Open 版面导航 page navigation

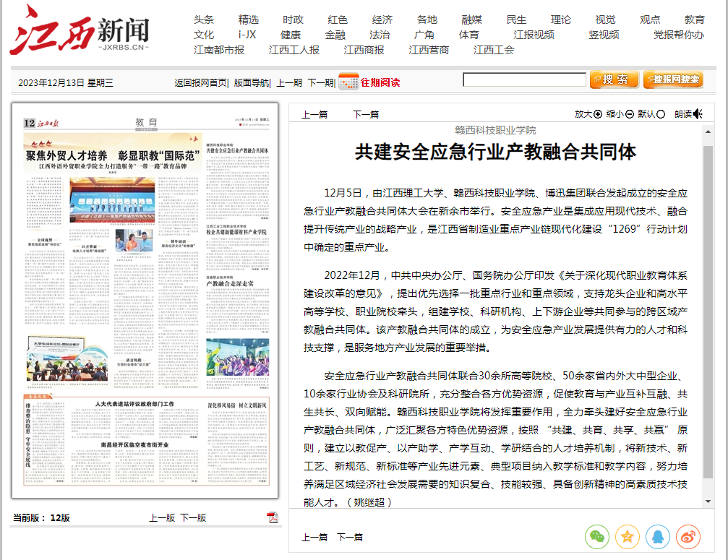pyautogui.click(x=251, y=82)
